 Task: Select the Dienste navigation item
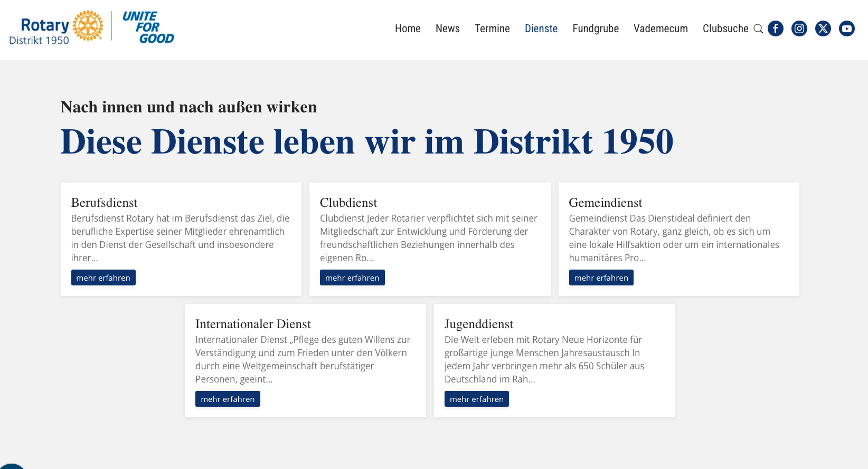[541, 28]
